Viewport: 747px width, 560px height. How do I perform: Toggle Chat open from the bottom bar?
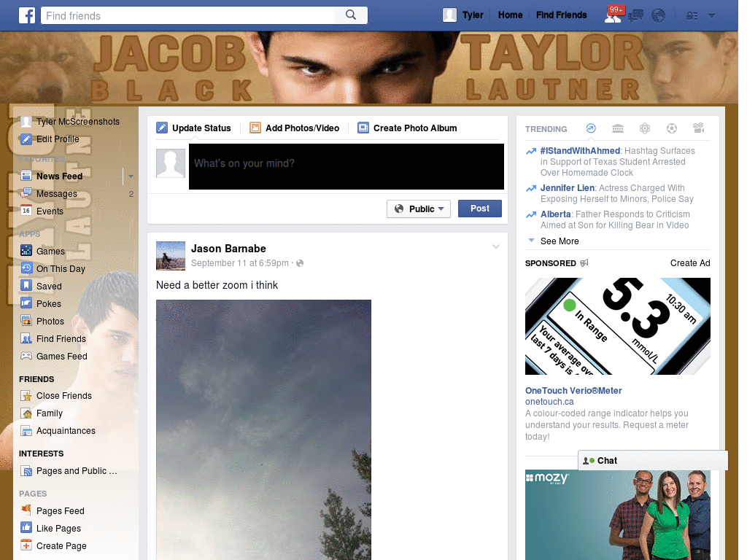pos(605,460)
